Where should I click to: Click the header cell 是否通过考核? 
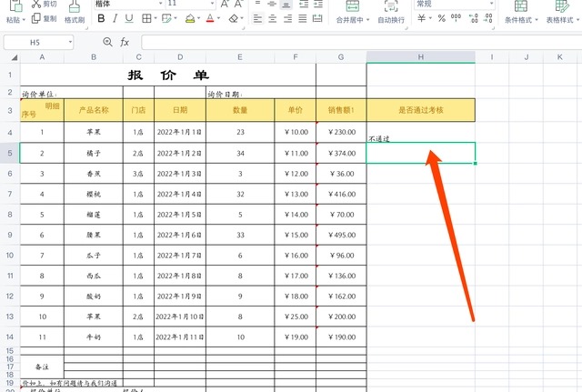pos(420,110)
